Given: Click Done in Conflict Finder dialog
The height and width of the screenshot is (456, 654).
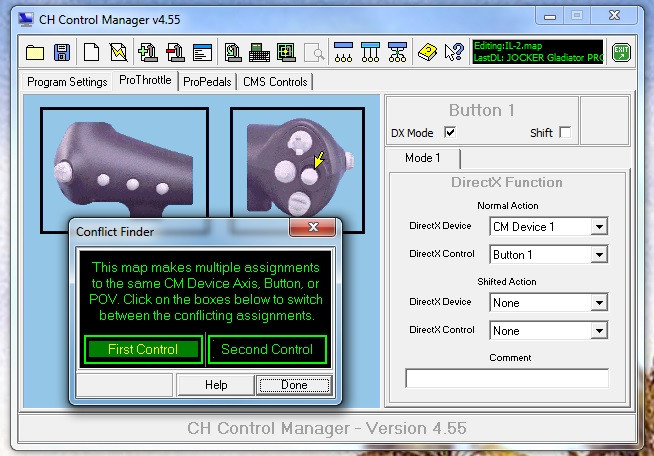Looking at the screenshot, I should click(x=294, y=385).
